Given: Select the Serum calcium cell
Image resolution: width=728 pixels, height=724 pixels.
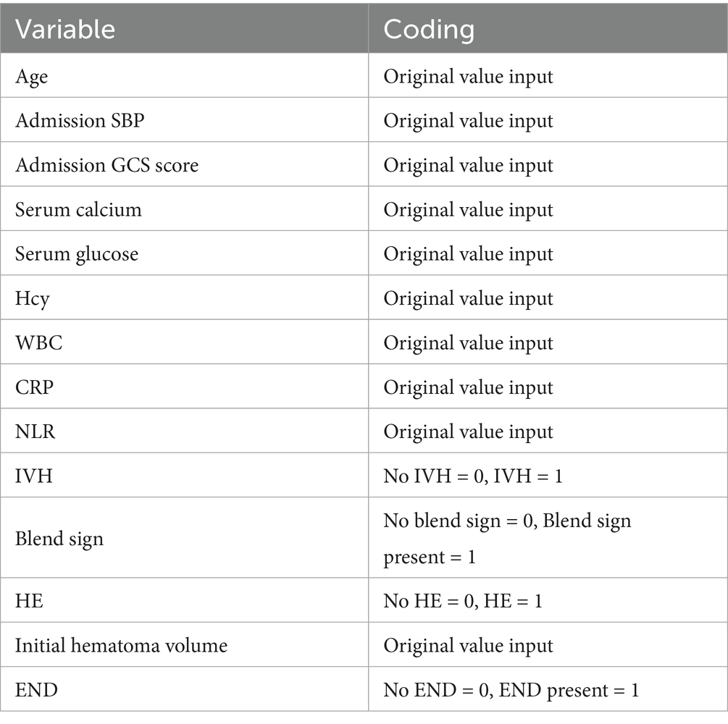Looking at the screenshot, I should coord(78,209).
